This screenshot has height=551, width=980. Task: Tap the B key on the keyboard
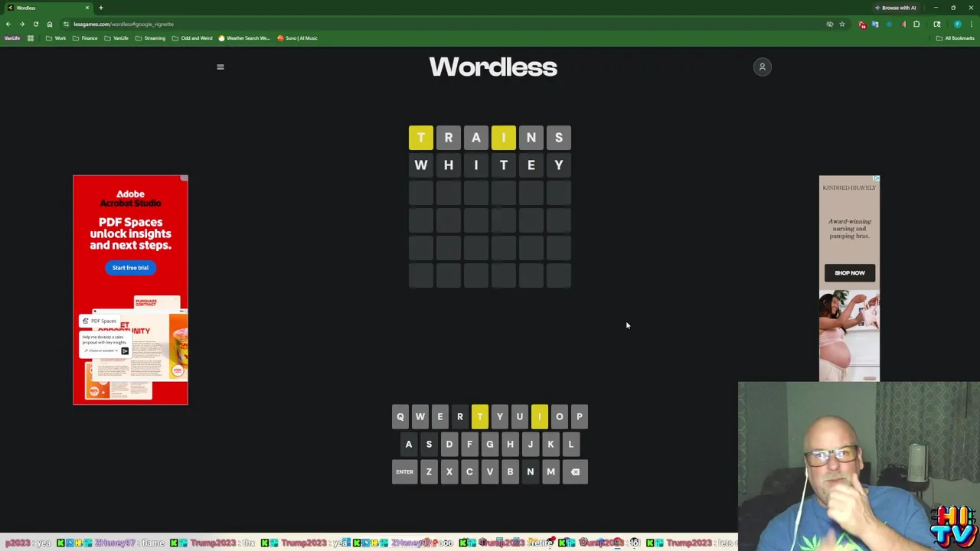pyautogui.click(x=510, y=471)
